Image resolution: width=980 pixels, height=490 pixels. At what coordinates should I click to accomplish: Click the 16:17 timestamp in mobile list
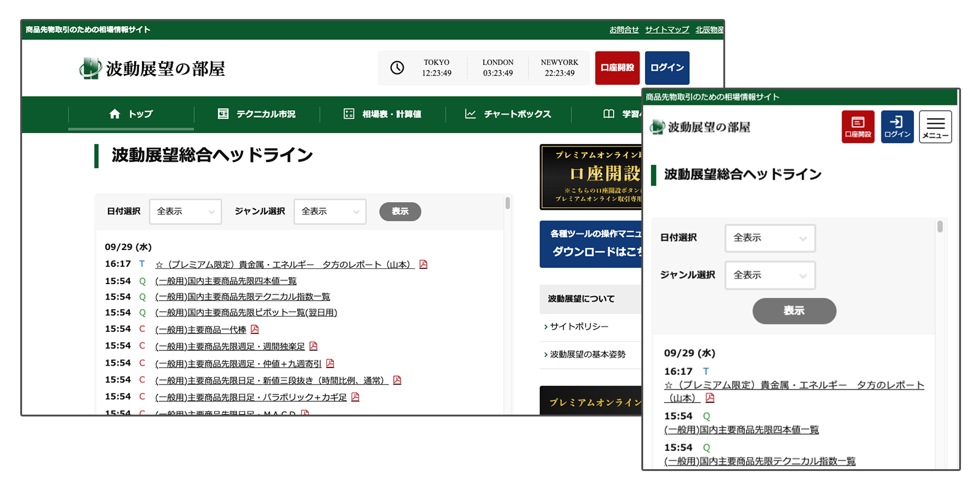click(x=678, y=371)
